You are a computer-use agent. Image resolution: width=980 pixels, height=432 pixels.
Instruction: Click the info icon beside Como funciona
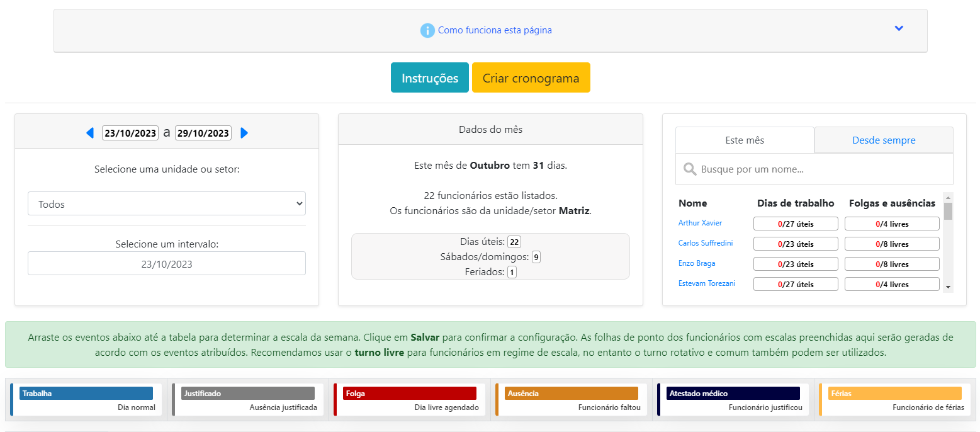coord(427,30)
